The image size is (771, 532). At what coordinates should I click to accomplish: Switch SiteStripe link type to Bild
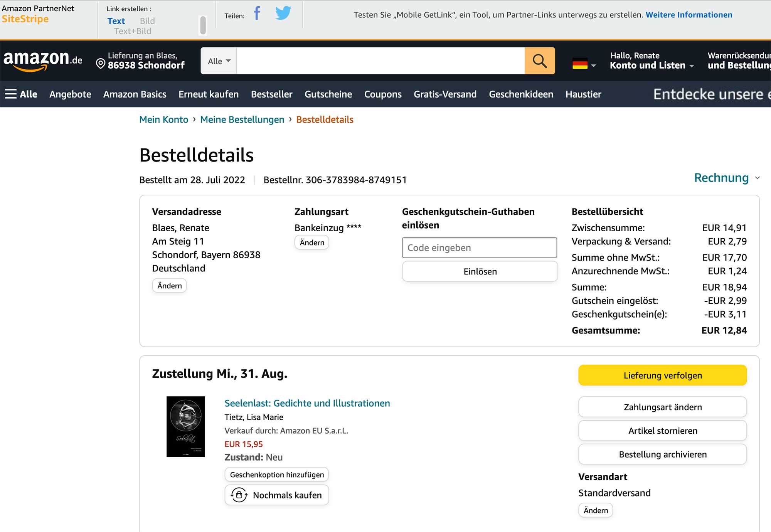(x=147, y=21)
